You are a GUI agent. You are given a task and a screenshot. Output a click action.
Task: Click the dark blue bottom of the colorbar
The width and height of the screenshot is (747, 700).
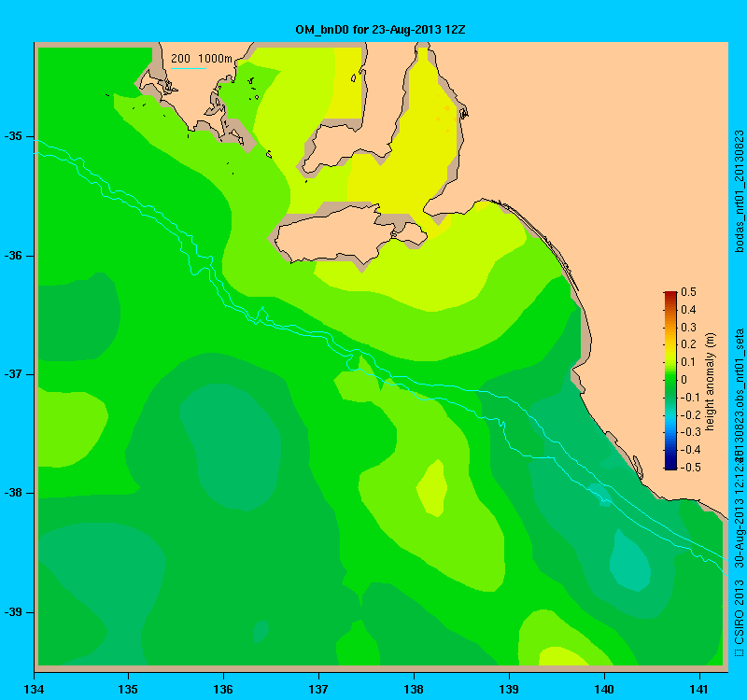[669, 466]
